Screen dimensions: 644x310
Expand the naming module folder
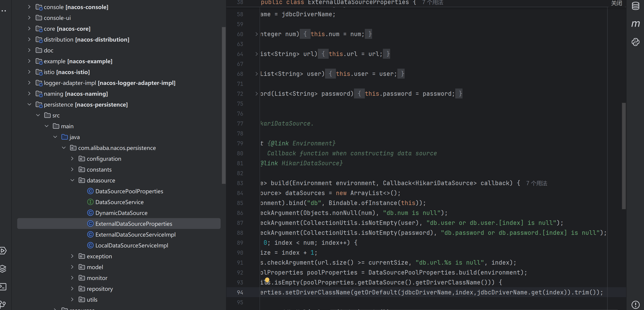click(x=29, y=94)
